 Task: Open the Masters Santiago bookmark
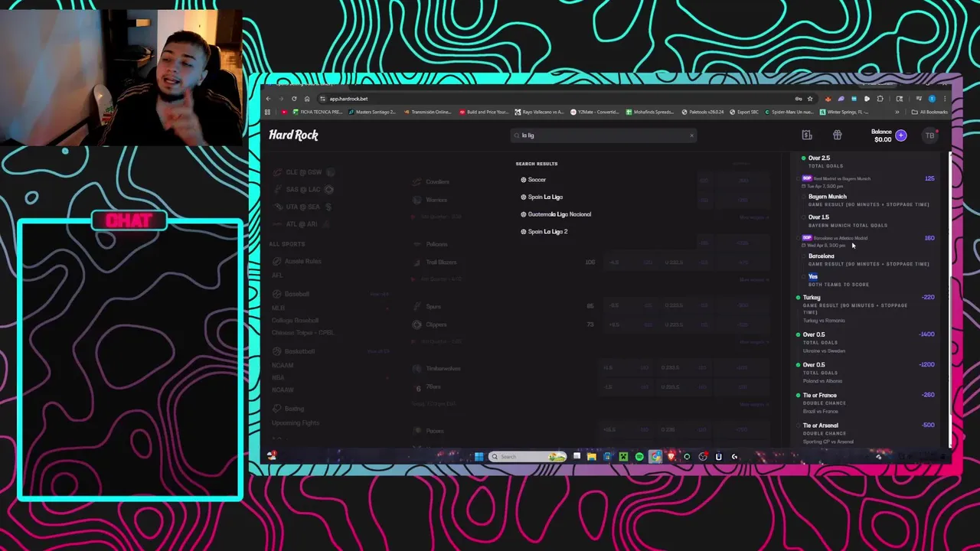pyautogui.click(x=373, y=112)
